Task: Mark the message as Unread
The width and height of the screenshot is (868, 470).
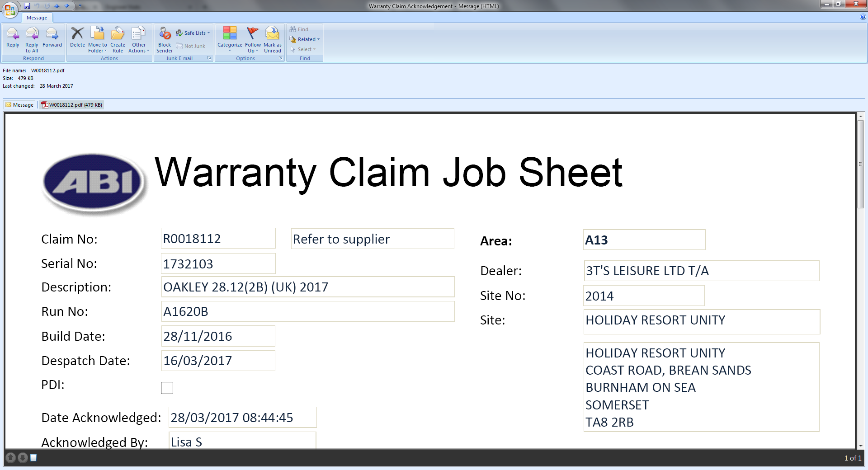Action: 273,40
